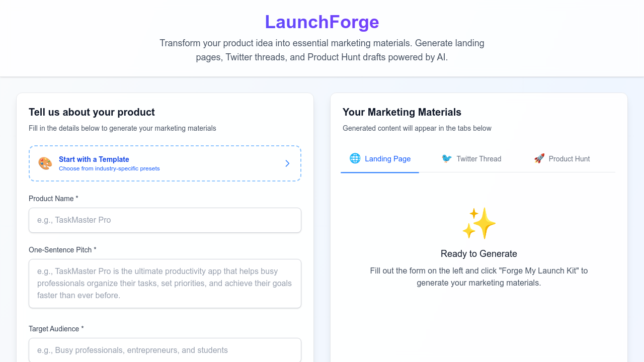Click the LaunchForge heading
The image size is (644, 362).
point(321,22)
